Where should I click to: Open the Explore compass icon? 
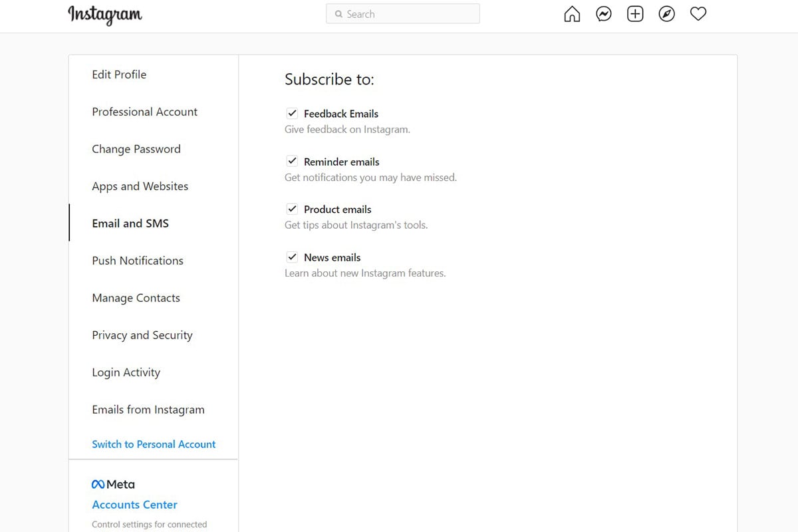(x=666, y=14)
